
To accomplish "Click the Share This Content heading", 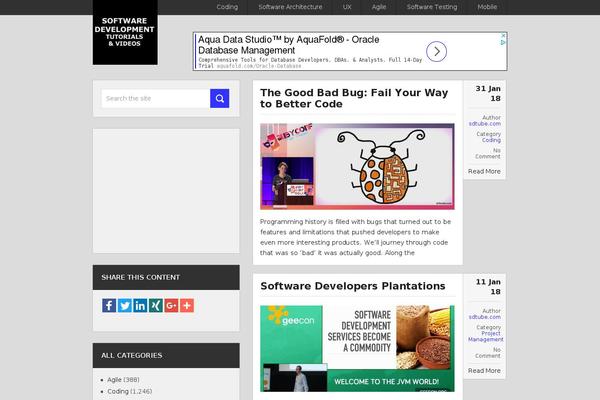I will coord(140,277).
